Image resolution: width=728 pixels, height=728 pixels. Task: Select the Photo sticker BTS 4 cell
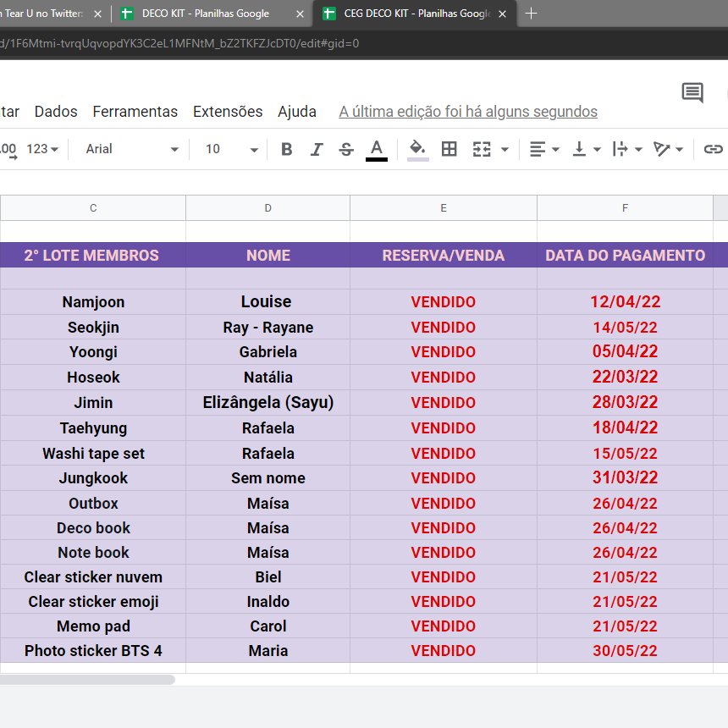tap(93, 650)
